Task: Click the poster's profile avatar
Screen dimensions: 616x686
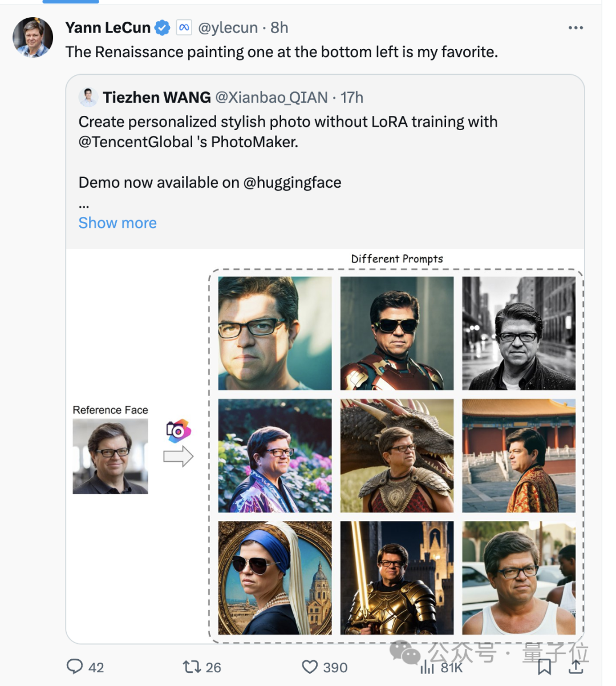Action: point(33,38)
